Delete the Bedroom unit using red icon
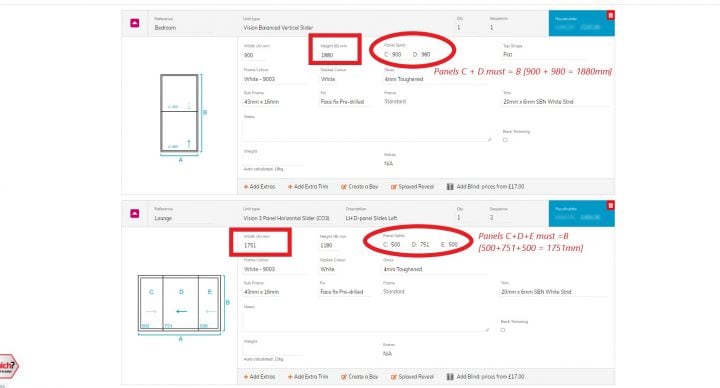Screen dimensions: 720x388 pyautogui.click(x=610, y=16)
